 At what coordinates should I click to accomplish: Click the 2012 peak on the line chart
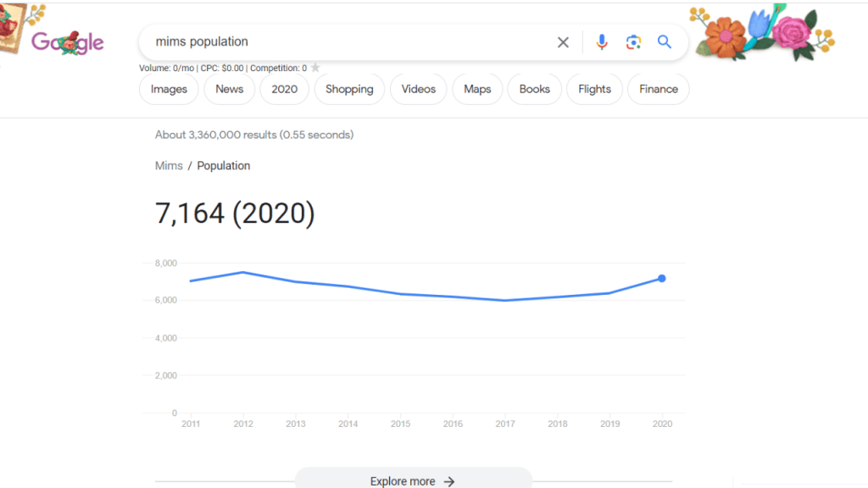pyautogui.click(x=243, y=272)
